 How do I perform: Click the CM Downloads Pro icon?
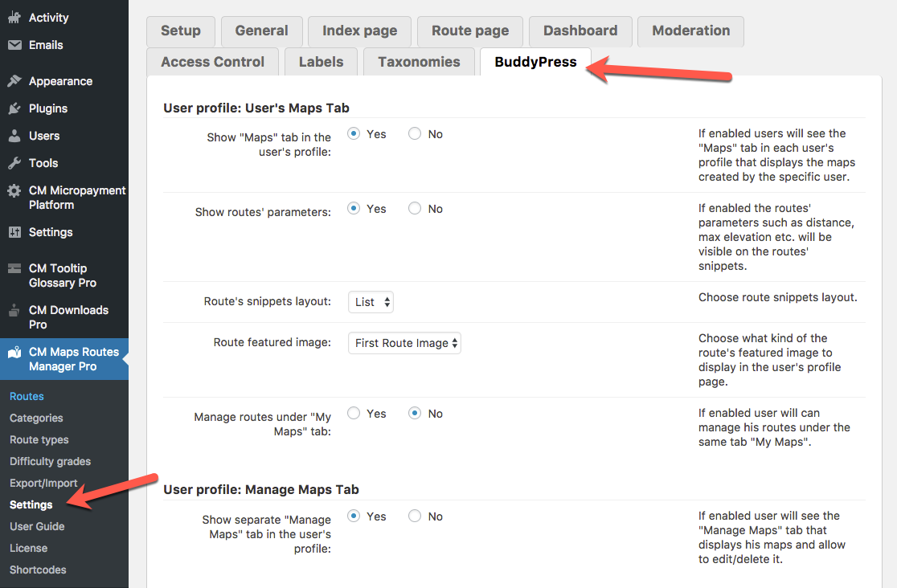(14, 311)
